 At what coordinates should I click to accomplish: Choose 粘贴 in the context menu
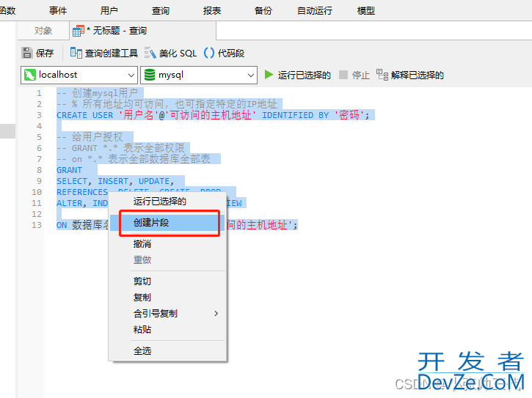coord(167,330)
